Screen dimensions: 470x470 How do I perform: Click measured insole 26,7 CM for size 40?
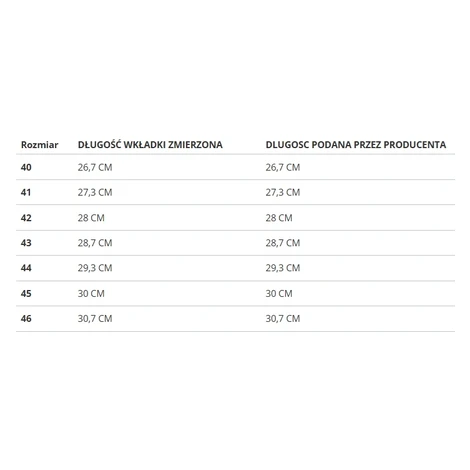[95, 167]
